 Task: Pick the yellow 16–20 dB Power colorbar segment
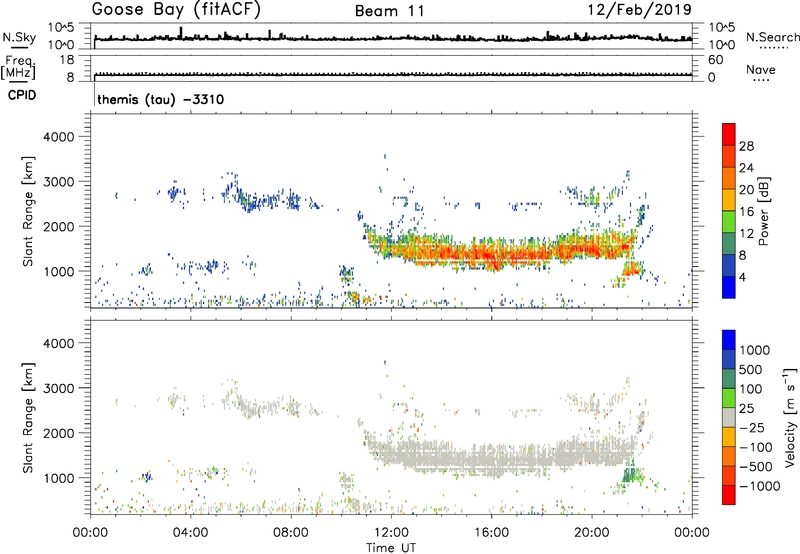pyautogui.click(x=729, y=200)
